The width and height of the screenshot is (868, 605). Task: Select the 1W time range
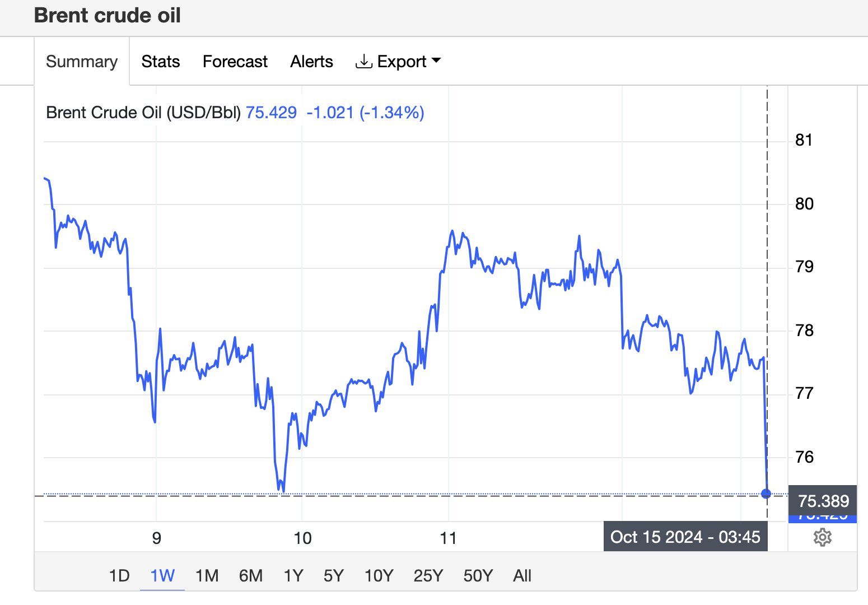click(162, 575)
